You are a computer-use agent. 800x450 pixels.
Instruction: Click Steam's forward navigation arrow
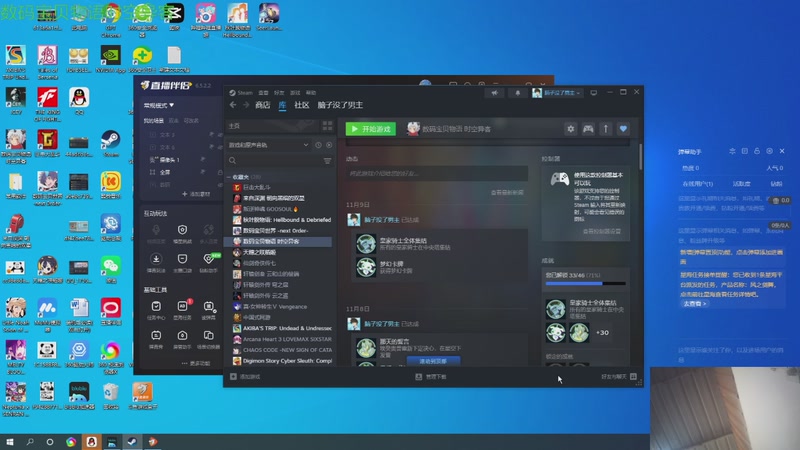246,105
